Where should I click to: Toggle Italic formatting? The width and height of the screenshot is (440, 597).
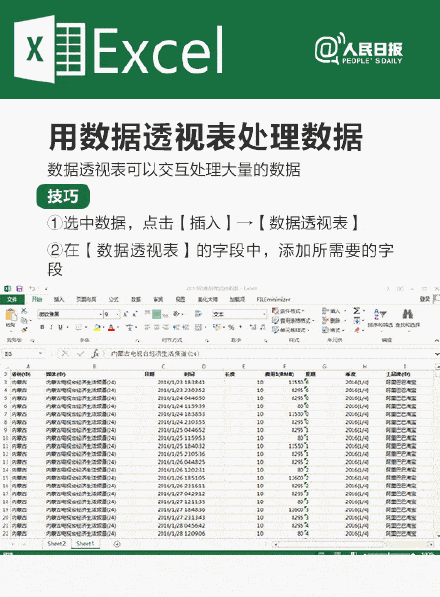pyautogui.click(x=51, y=327)
